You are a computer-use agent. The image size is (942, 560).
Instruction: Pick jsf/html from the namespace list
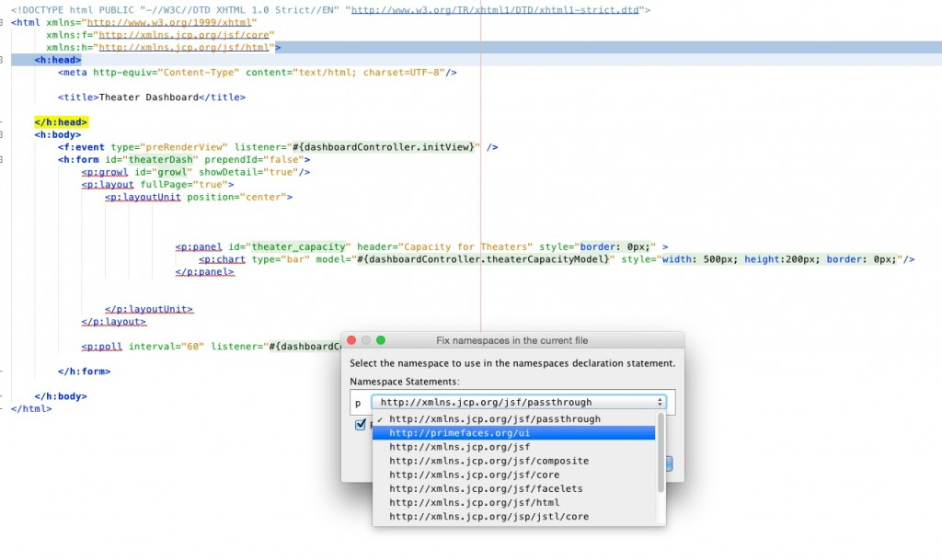513,502
